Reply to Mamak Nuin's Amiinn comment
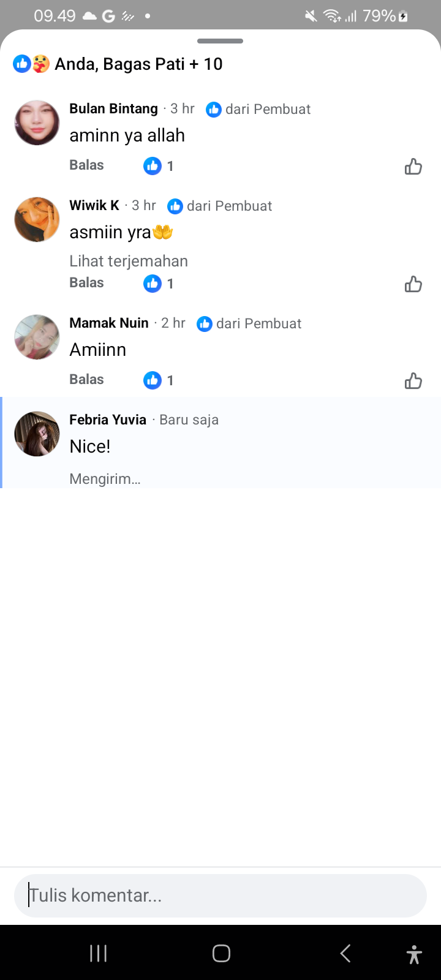 click(86, 380)
